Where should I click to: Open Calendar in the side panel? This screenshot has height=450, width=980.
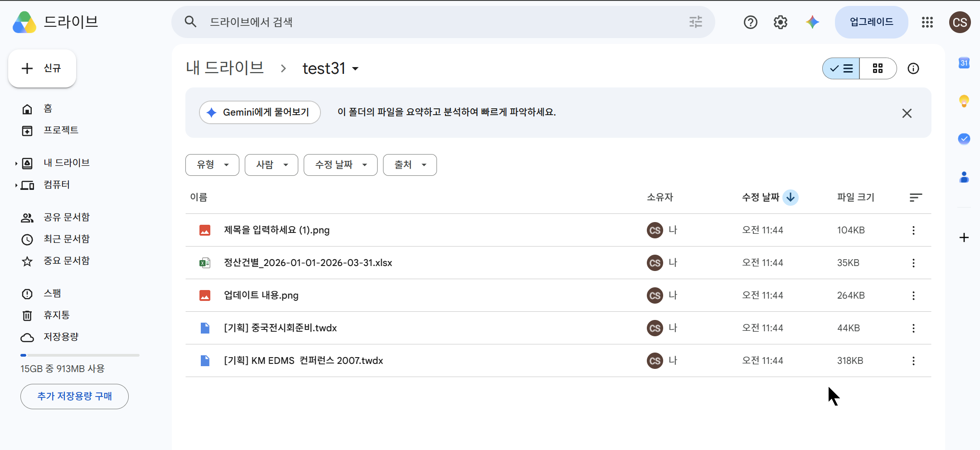tap(964, 63)
